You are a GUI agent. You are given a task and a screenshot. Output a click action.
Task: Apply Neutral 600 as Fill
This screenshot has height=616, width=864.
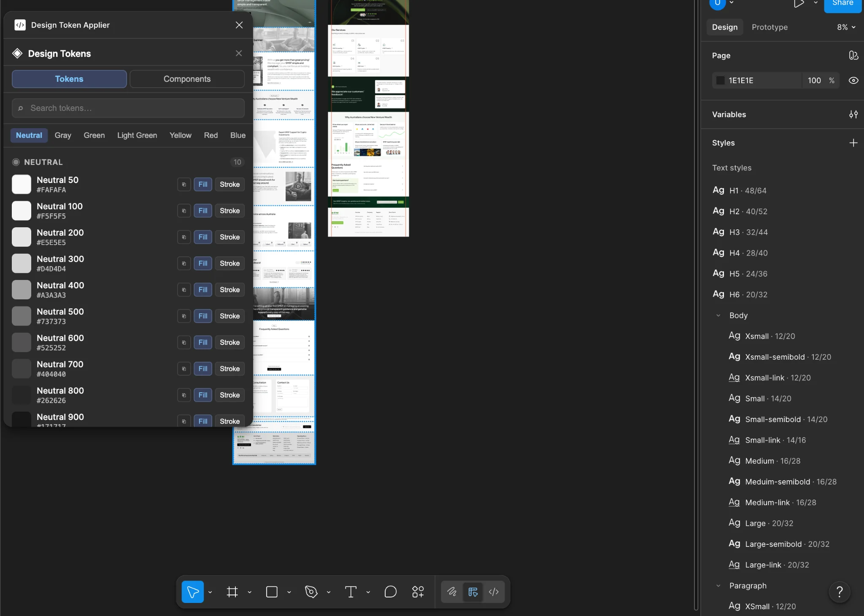203,342
